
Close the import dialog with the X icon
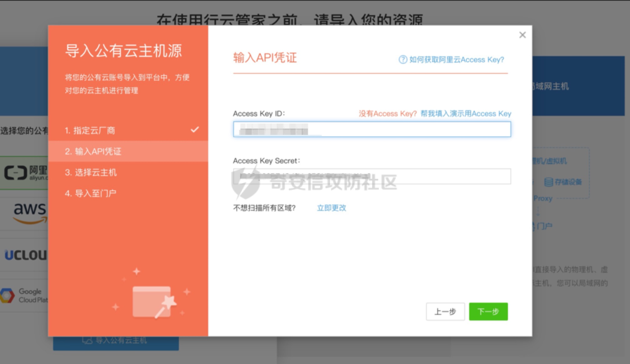(x=522, y=35)
